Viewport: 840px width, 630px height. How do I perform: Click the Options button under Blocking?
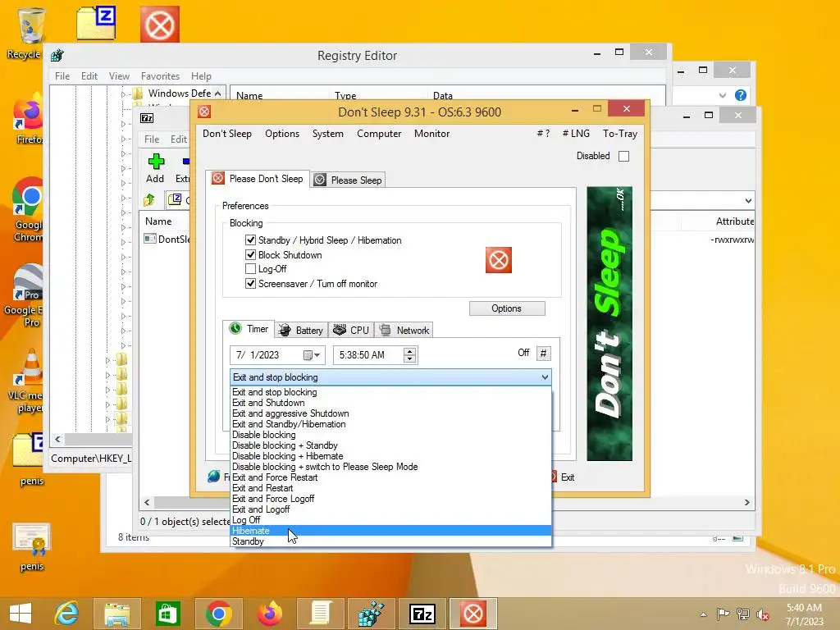pos(507,308)
